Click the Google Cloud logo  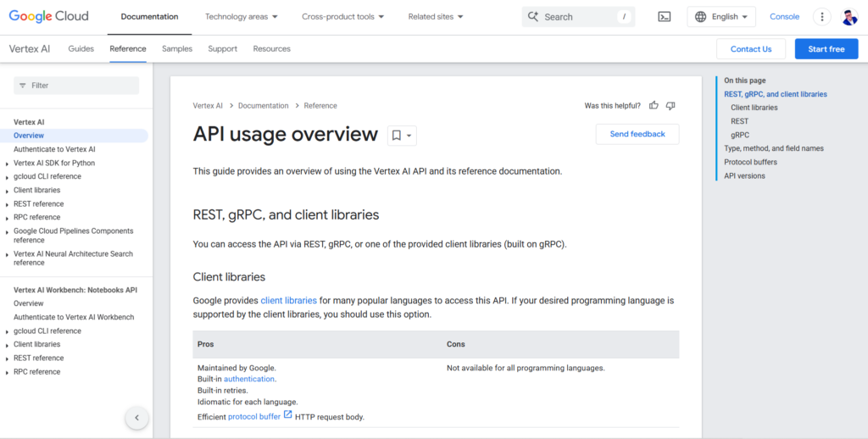[x=48, y=16]
